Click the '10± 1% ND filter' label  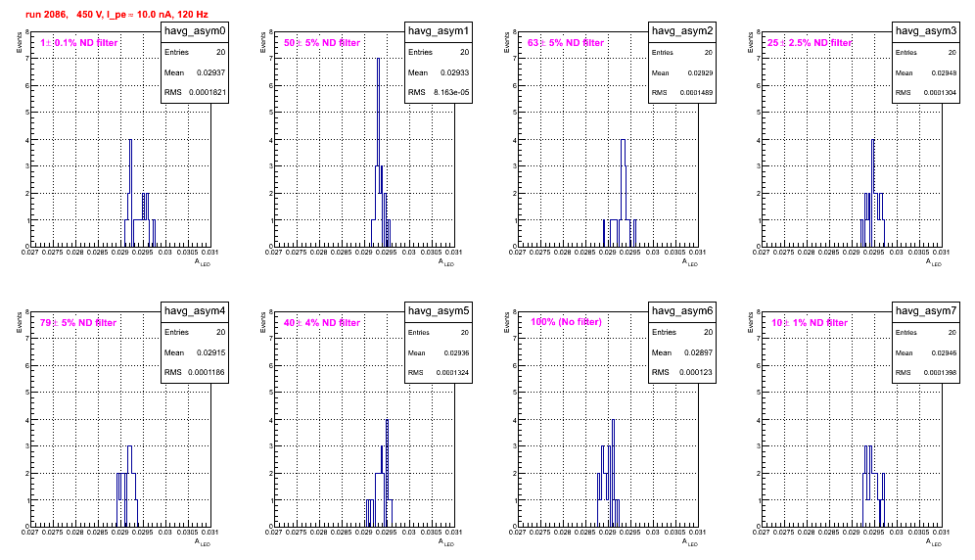click(x=810, y=323)
